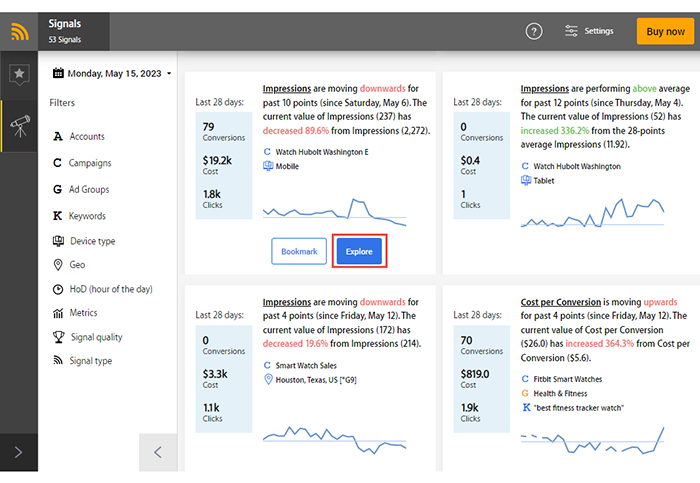Viewport: 700px width, 483px height.
Task: Click the Bookmark button
Action: pyautogui.click(x=299, y=251)
